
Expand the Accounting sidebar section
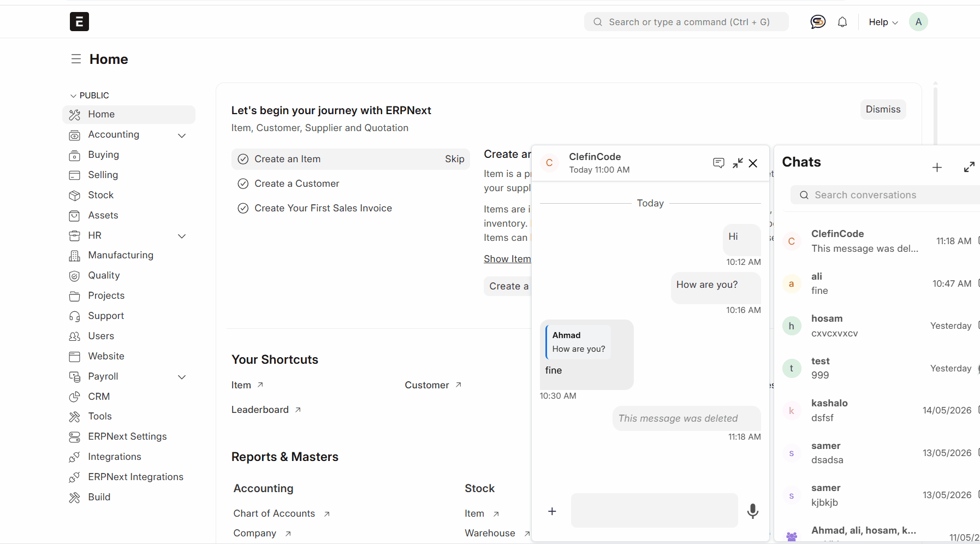point(182,135)
